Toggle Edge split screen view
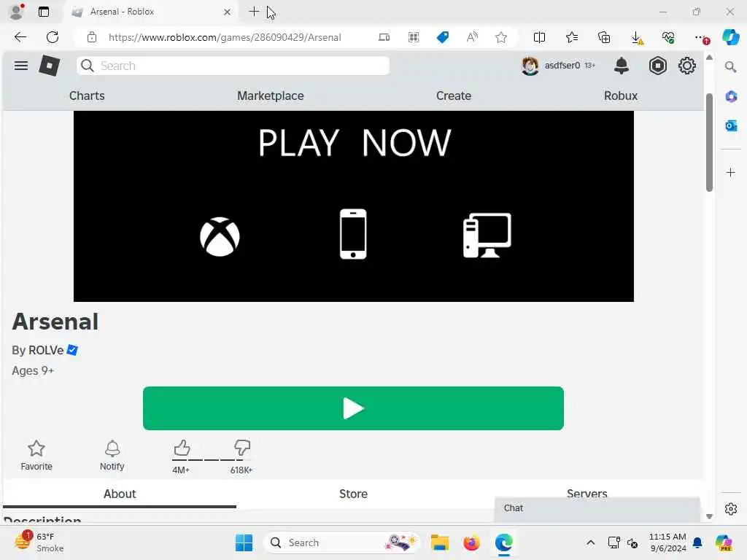The height and width of the screenshot is (560, 747). coord(539,37)
